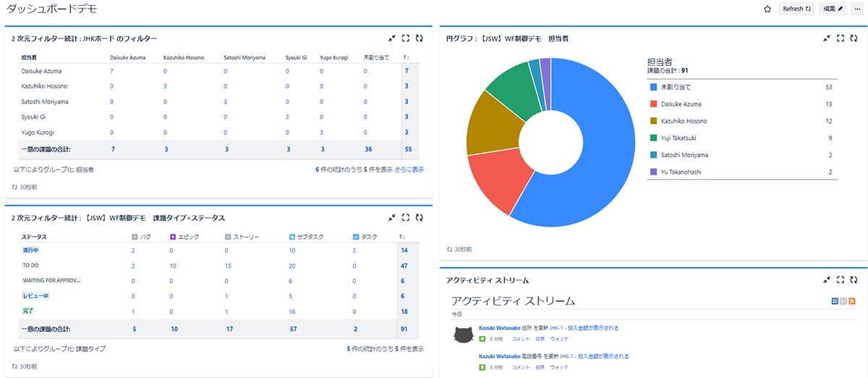
Task: Switch activity stream to list view
Action: (x=843, y=301)
